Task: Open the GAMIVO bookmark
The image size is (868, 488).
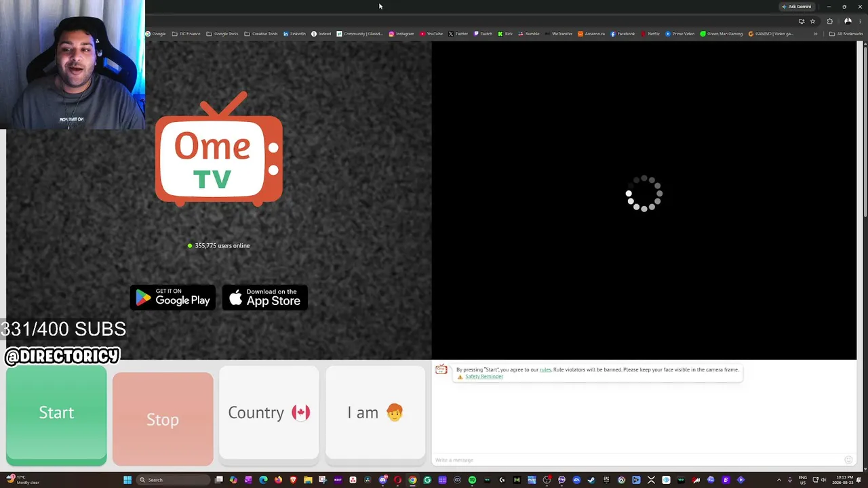Action: coord(771,34)
